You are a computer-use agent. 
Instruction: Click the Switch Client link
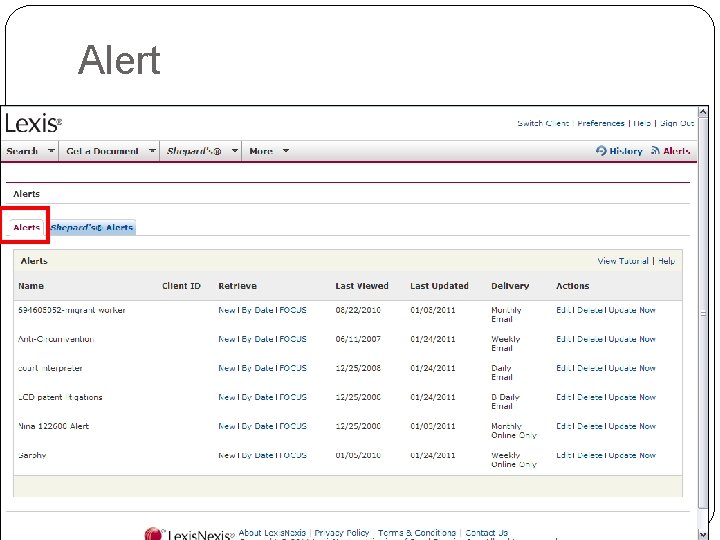tap(543, 123)
